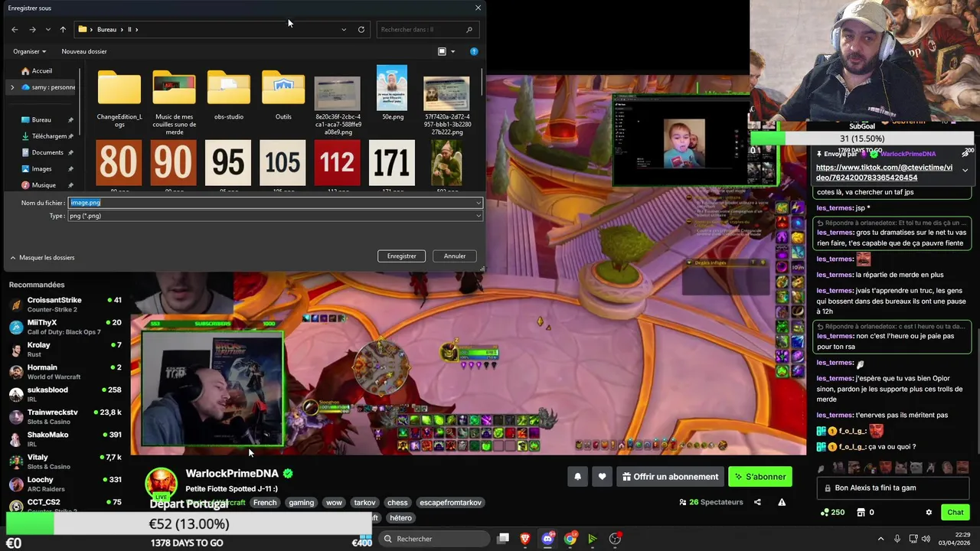Select the 'Music de mes couilles' folder
The height and width of the screenshot is (551, 980).
174,101
